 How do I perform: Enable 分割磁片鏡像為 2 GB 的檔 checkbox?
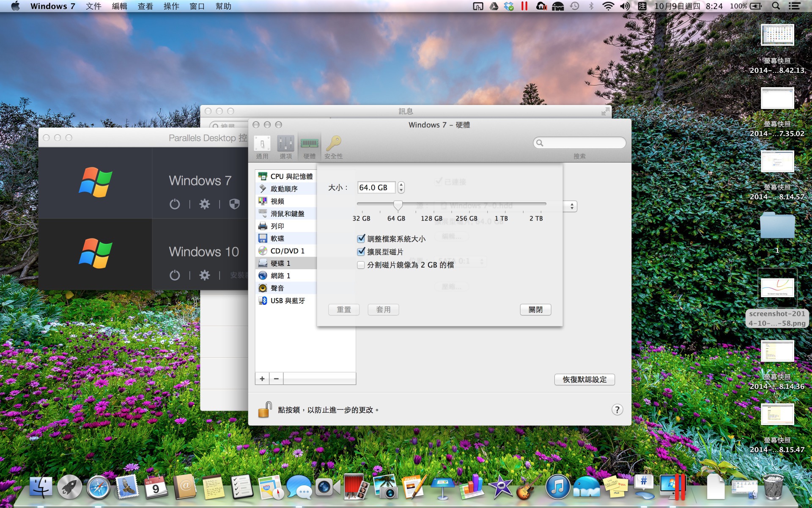pyautogui.click(x=361, y=265)
